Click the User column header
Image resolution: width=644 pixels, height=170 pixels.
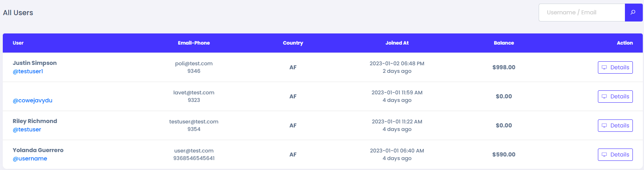click(18, 43)
